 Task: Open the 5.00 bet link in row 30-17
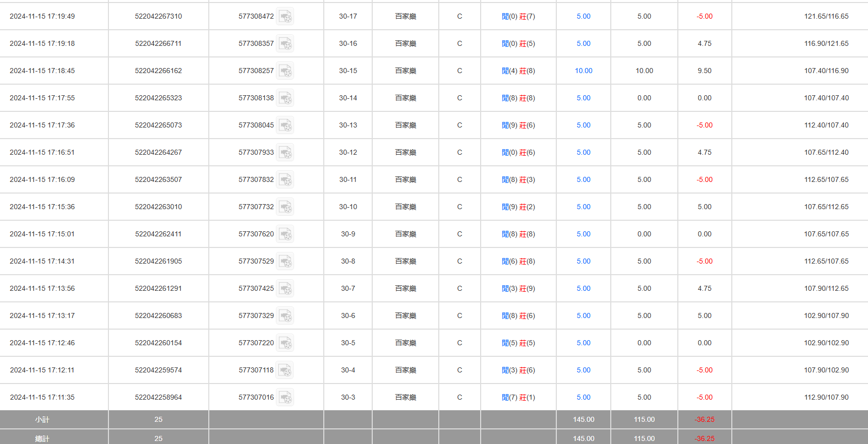(584, 17)
